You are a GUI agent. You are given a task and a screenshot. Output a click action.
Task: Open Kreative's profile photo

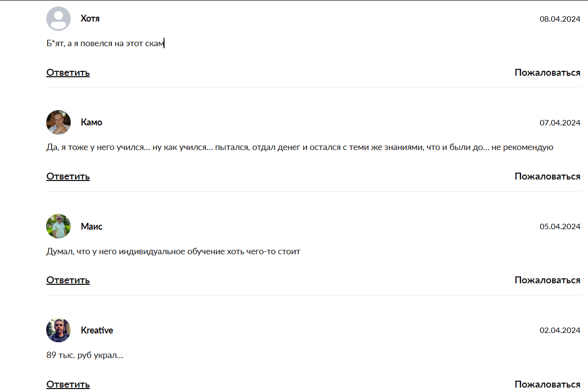click(x=58, y=330)
